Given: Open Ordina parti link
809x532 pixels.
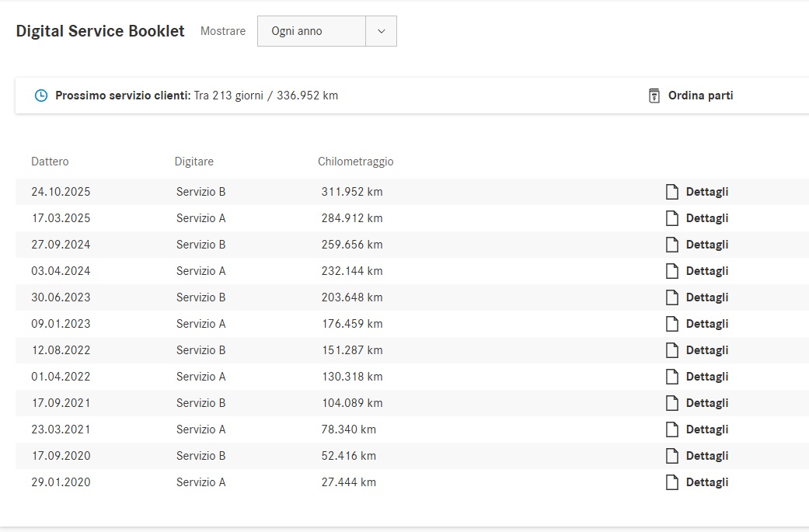Looking at the screenshot, I should [700, 96].
